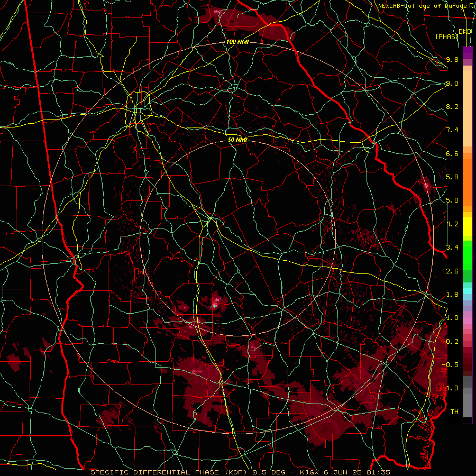Click the purple top band of color bar

[467, 52]
